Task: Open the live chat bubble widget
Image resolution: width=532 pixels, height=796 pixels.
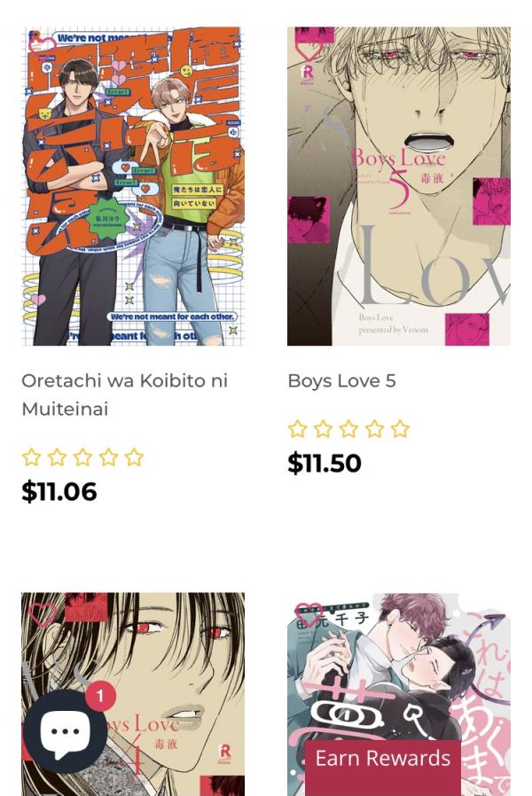Action: pyautogui.click(x=65, y=731)
